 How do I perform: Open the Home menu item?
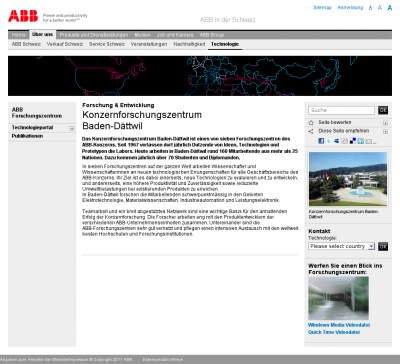click(19, 35)
